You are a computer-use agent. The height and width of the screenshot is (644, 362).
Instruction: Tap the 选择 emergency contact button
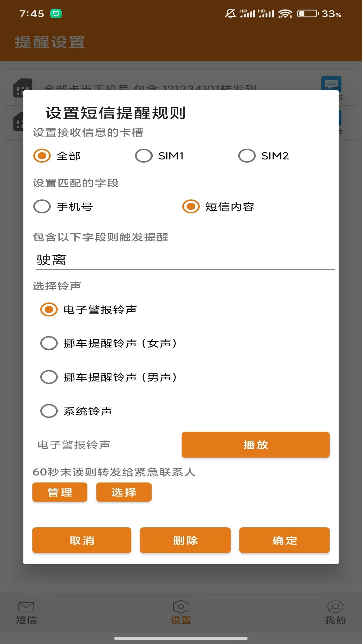(124, 492)
